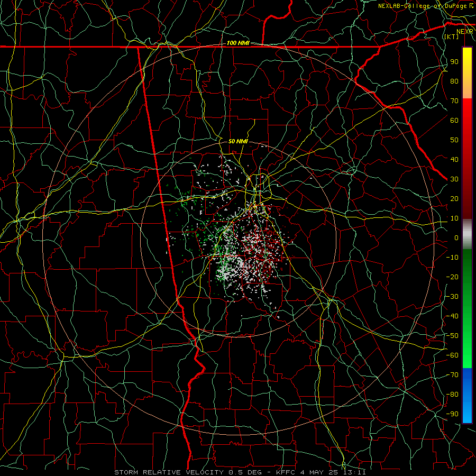Image resolution: width=476 pixels, height=476 pixels.
Task: Click the "4 MAY 25 13:11" timestamp
Action: [333, 472]
